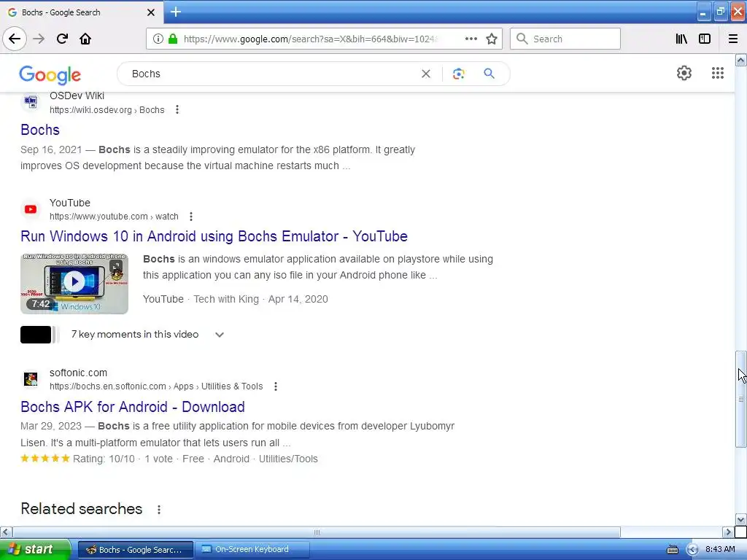
Task: Show site information icon in address bar
Action: 158,39
